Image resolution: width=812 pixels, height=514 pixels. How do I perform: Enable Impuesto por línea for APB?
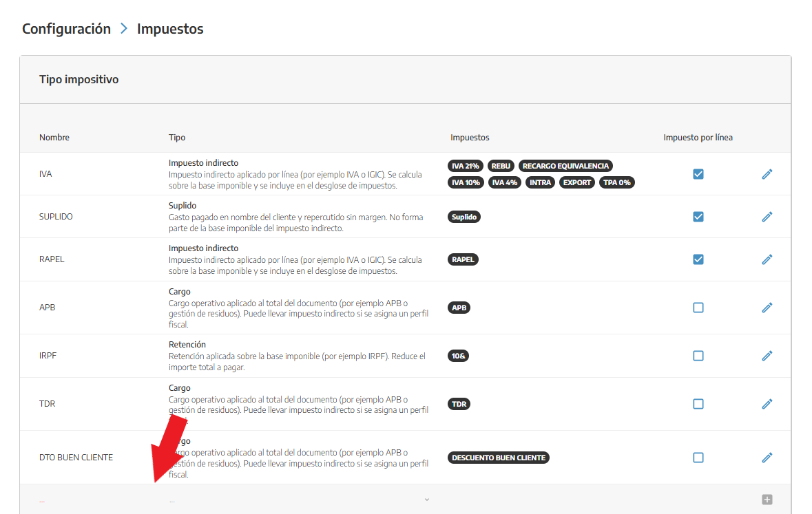point(698,308)
